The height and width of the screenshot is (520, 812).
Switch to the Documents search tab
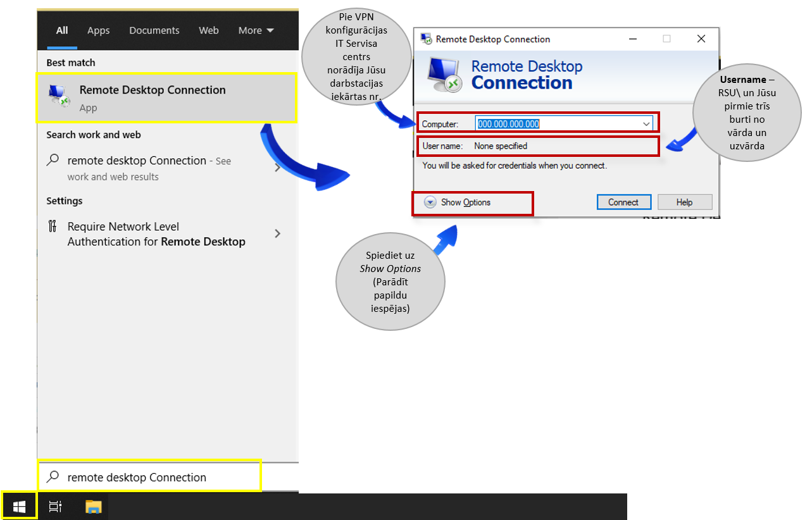pos(154,30)
